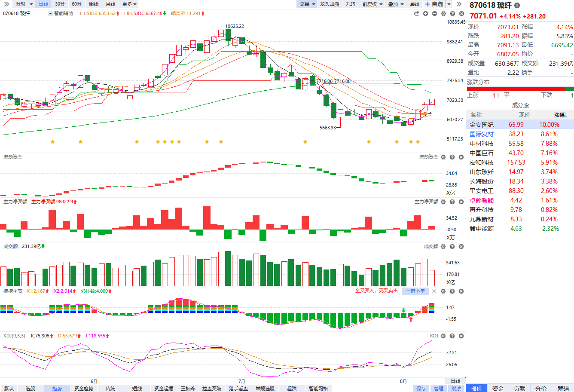
Task: Expand the 前复权 adjustment dropdown
Action: pos(372,4)
